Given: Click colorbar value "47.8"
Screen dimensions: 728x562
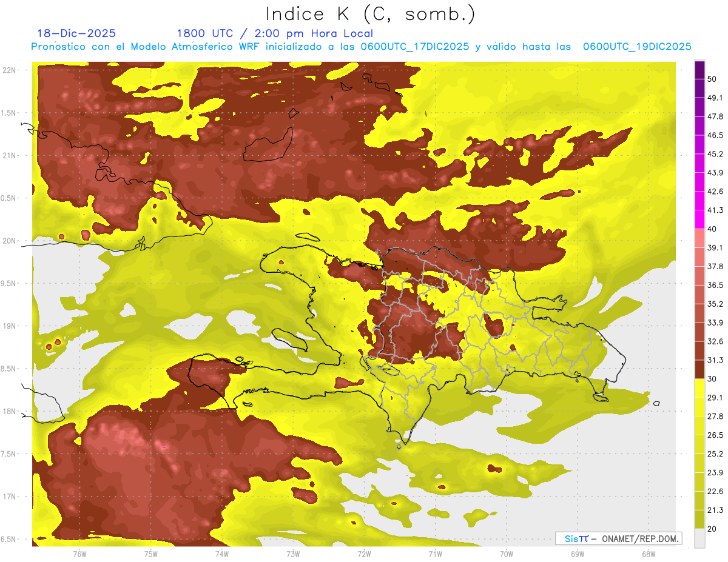Looking at the screenshot, I should (x=715, y=116).
